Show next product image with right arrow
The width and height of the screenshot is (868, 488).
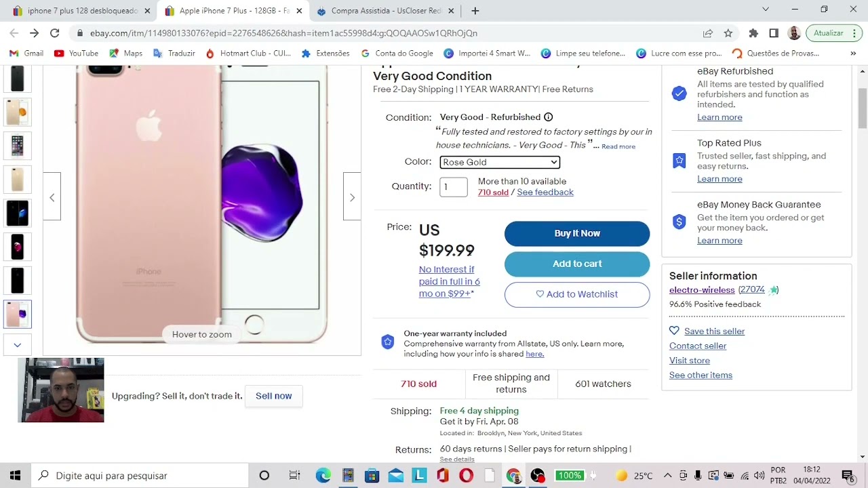[352, 197]
